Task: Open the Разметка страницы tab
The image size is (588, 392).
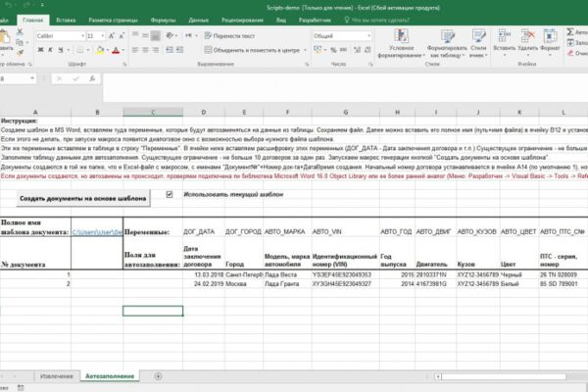Action: click(113, 21)
